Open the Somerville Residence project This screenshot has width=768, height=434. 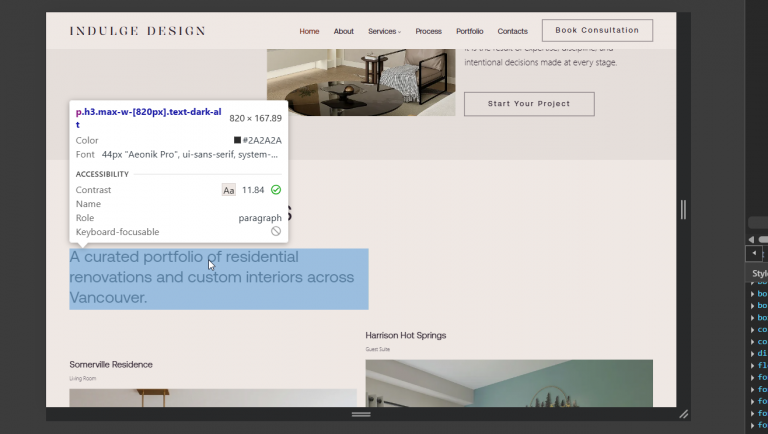pos(111,364)
